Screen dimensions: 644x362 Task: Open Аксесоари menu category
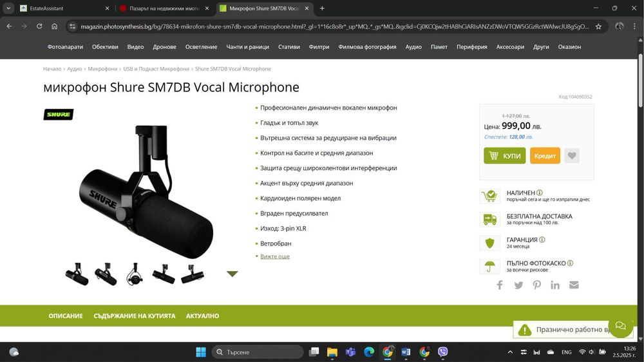coord(510,47)
